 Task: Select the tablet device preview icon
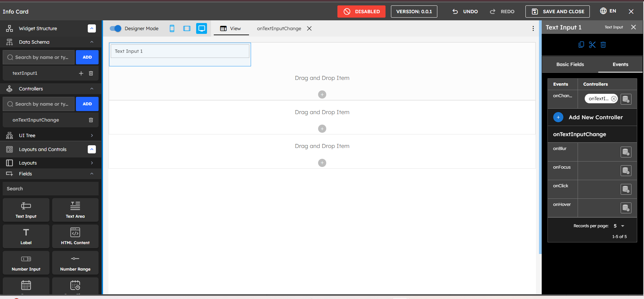187,28
